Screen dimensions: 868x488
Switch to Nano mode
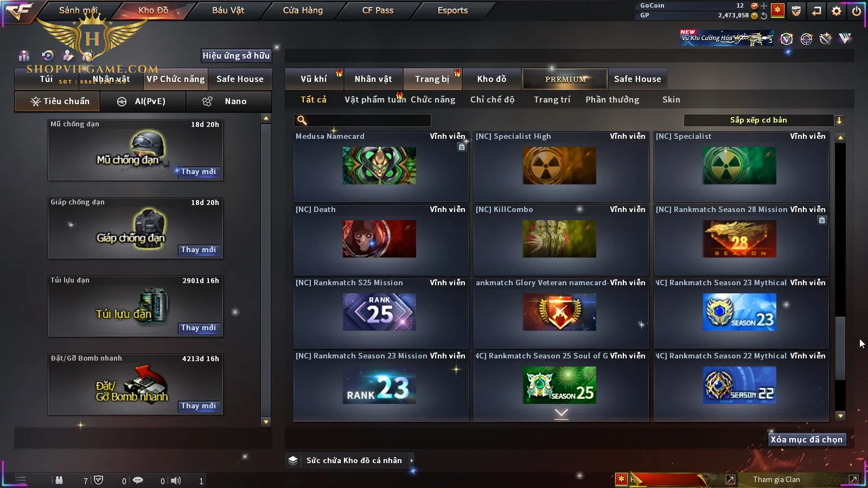228,101
